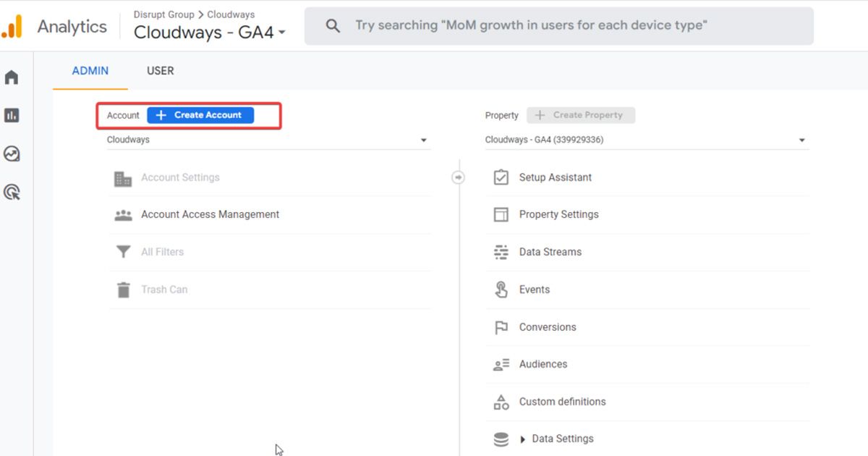This screenshot has width=868, height=456.
Task: Click the Events touch icon
Action: [x=501, y=290]
